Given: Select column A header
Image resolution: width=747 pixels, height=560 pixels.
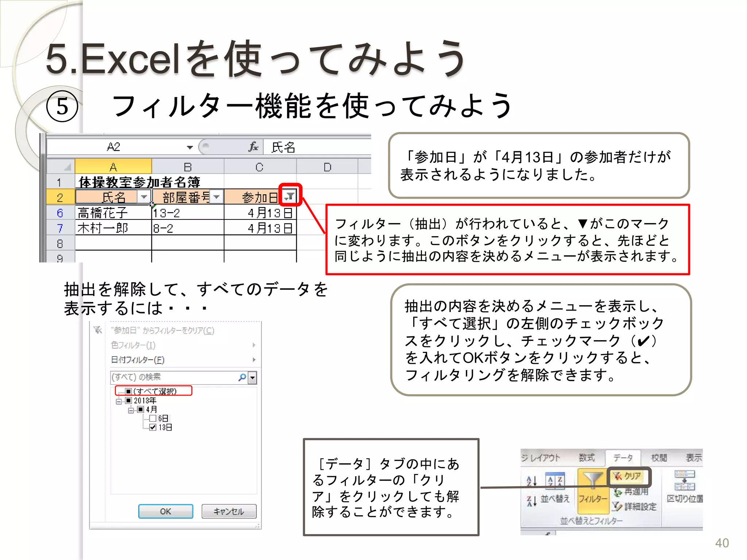Looking at the screenshot, I should pyautogui.click(x=113, y=167).
